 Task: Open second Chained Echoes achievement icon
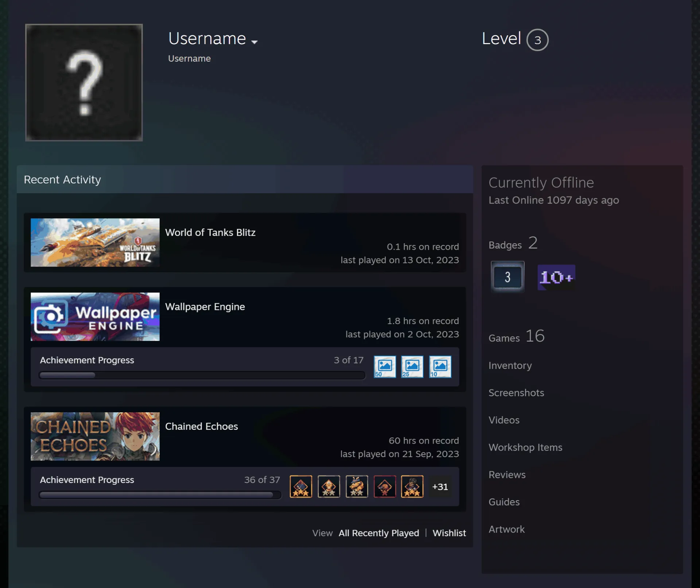329,486
